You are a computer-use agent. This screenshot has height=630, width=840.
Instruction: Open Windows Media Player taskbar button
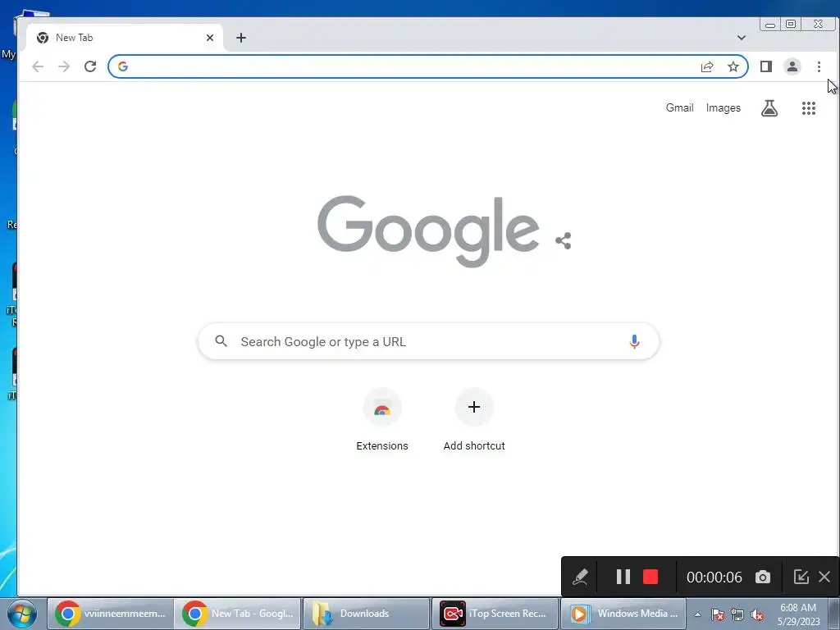pos(623,614)
